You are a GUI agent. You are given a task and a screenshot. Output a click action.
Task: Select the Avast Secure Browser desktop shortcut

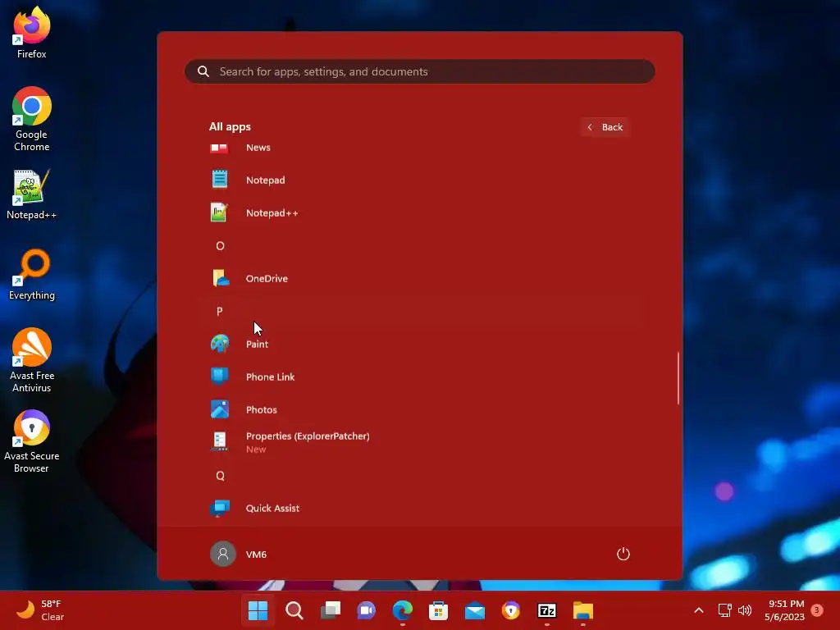click(32, 441)
